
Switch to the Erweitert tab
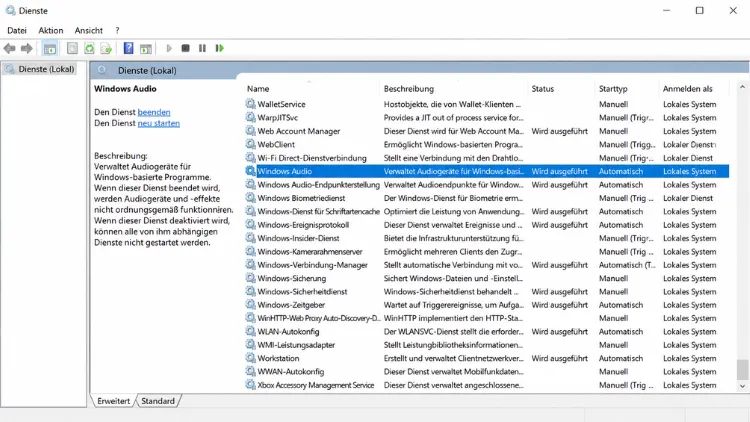point(113,401)
